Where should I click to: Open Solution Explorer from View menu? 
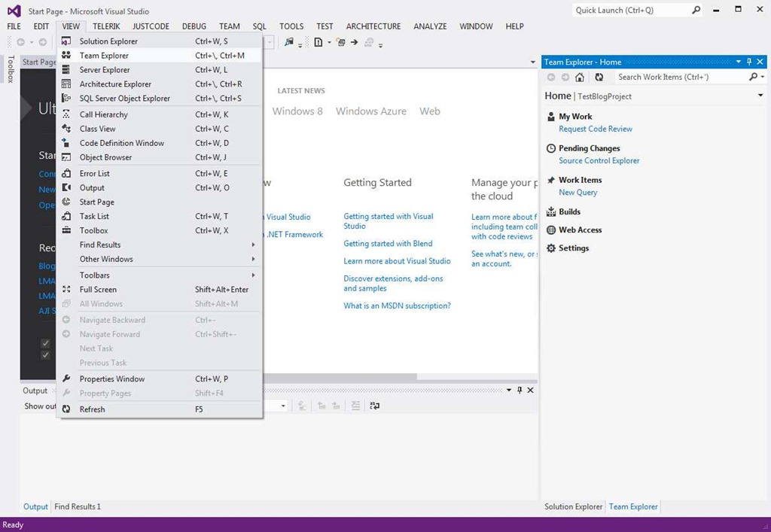(160, 41)
